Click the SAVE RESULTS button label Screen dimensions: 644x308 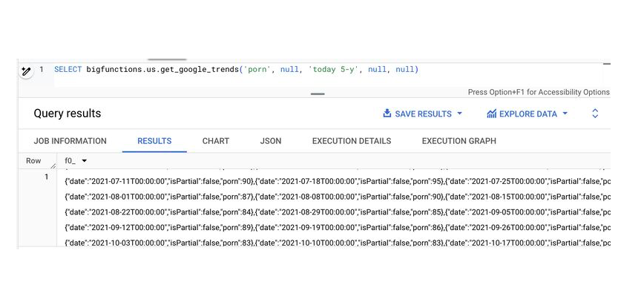[x=423, y=114]
